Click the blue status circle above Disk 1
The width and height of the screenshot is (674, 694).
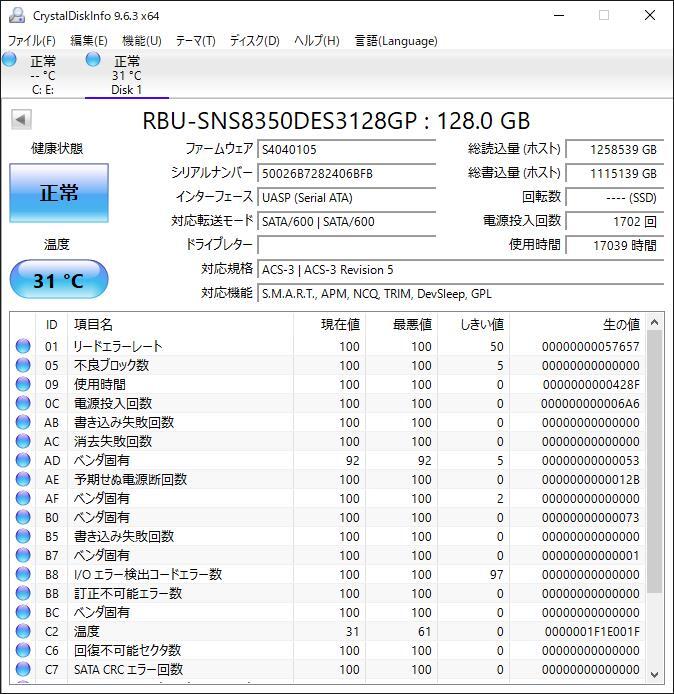93,59
